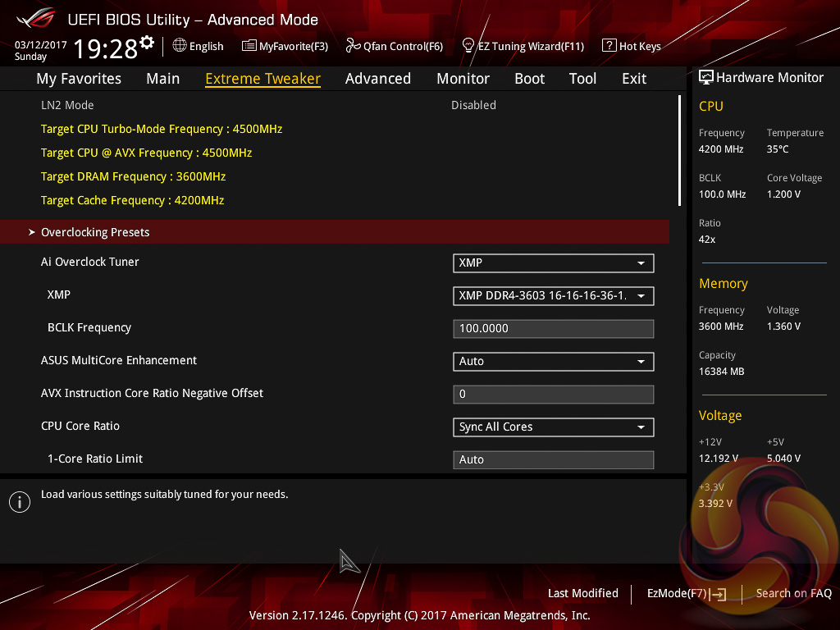840x630 pixels.
Task: Click Memory Capacity 16384 MB value
Action: (721, 372)
